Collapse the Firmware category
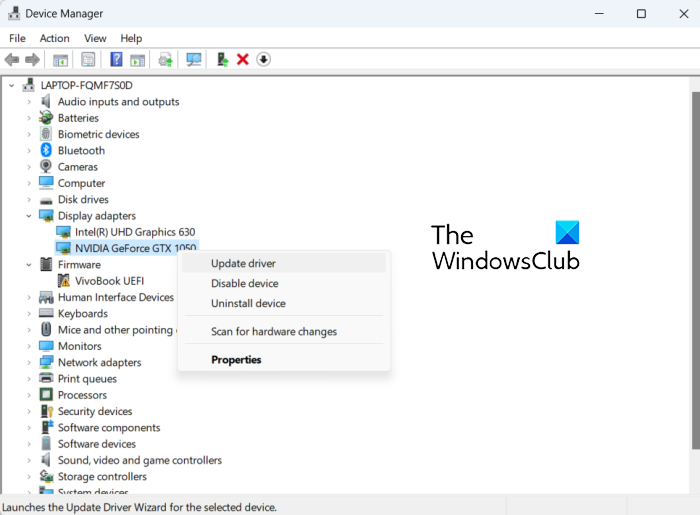This screenshot has width=700, height=515. (x=29, y=265)
